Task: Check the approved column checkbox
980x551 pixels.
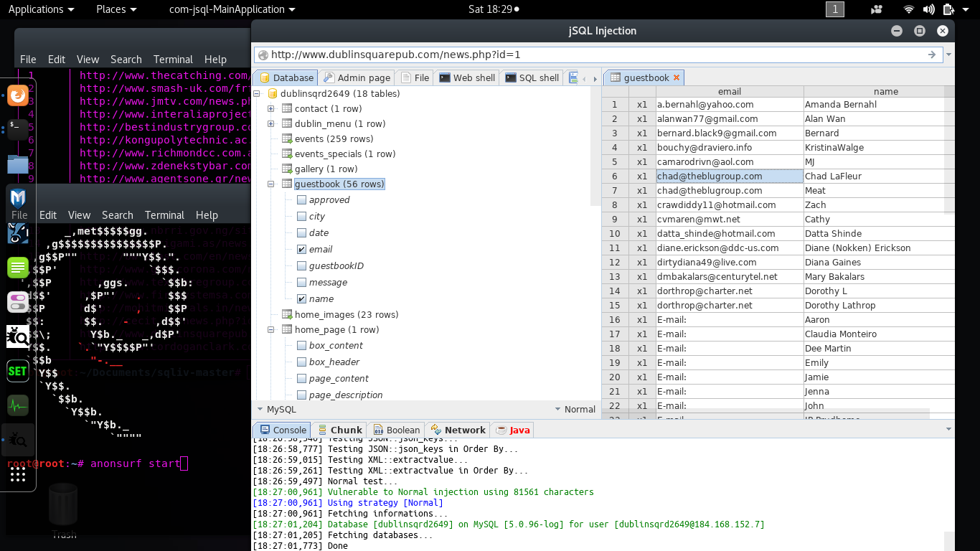Action: [301, 200]
